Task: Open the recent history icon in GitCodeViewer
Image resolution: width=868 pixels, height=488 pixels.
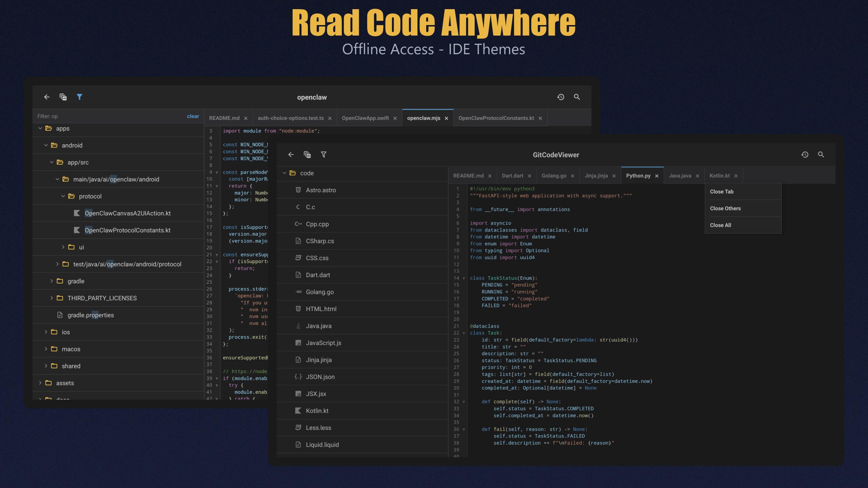Action: [x=805, y=155]
